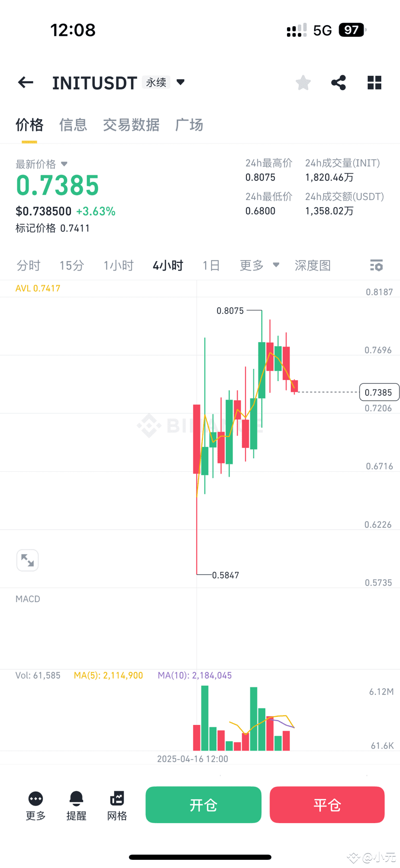Viewport: 400px width, 868px height.
Task: Tap 平仓 to close position
Action: [x=327, y=805]
